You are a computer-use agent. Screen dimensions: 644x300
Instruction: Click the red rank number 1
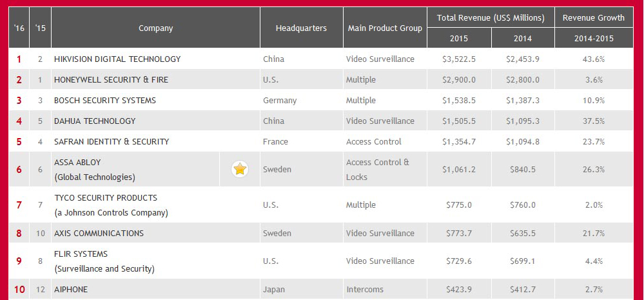click(x=19, y=59)
